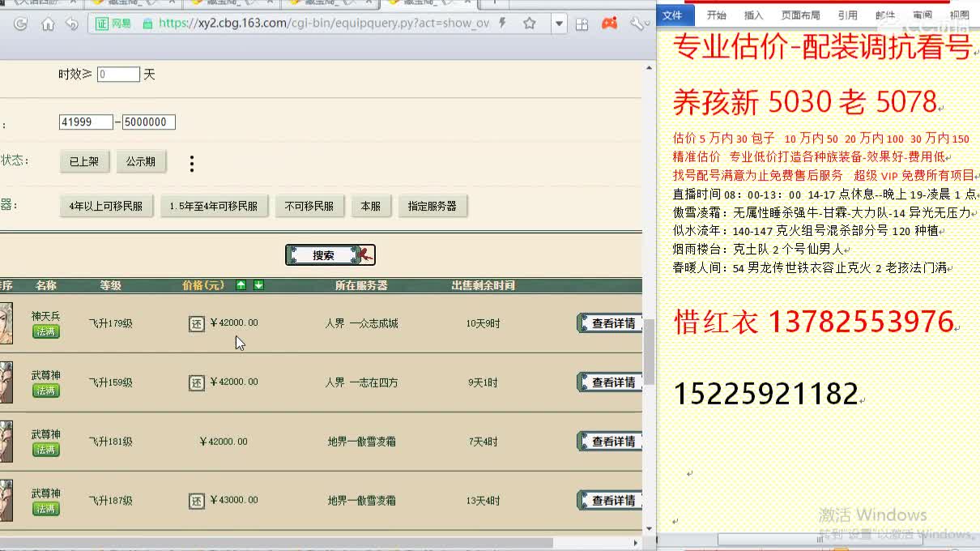Switch to the 视图 ribbon tab in Word
The image size is (980, 551).
coord(960,15)
